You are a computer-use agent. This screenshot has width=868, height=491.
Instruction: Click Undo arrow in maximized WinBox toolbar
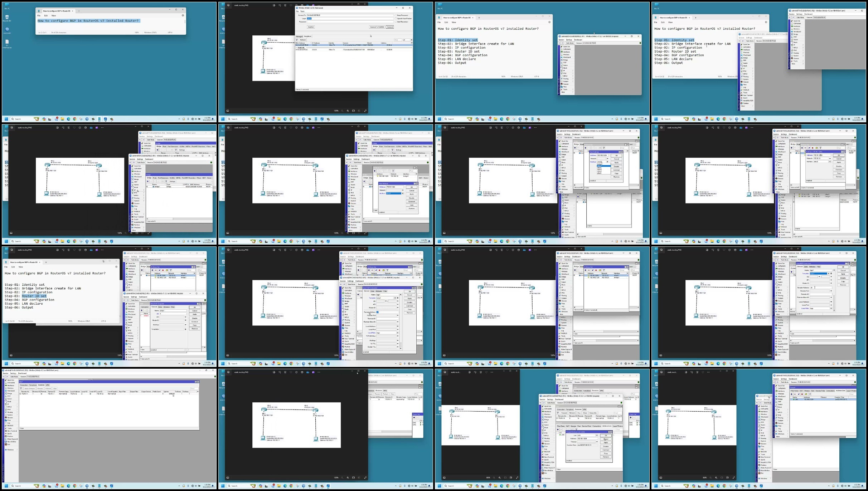pyautogui.click(x=4, y=377)
